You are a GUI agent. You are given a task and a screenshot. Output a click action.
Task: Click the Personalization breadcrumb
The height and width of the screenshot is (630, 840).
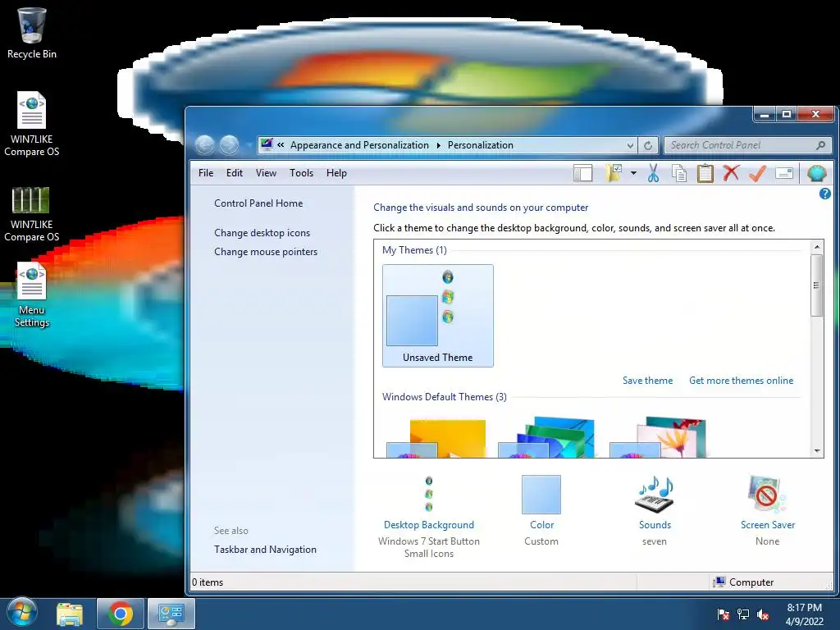click(481, 145)
